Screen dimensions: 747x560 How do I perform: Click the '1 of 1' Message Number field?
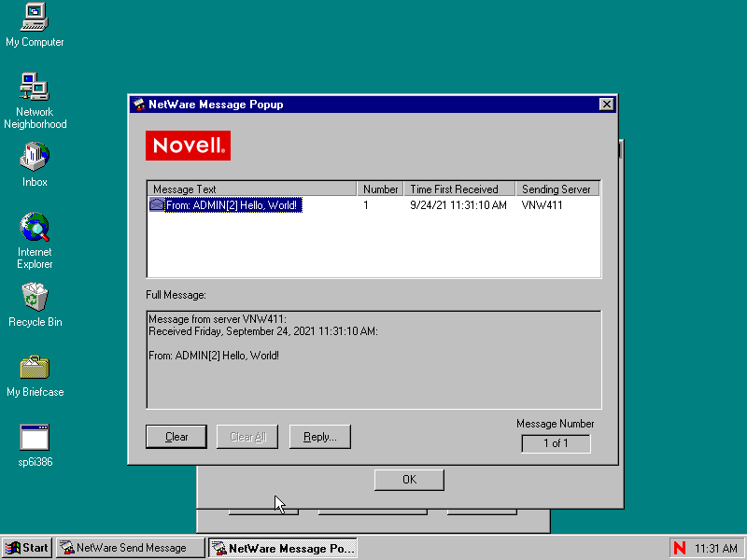[556, 443]
